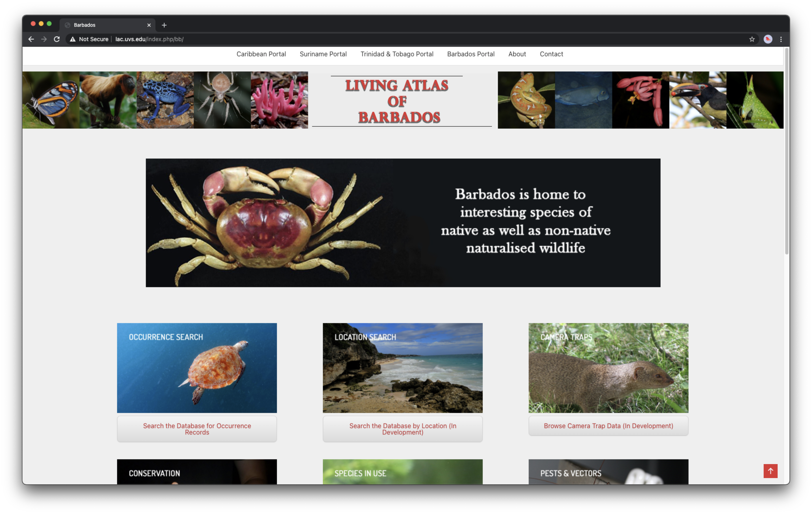Click the browser profile avatar
This screenshot has height=514, width=812.
[x=767, y=39]
